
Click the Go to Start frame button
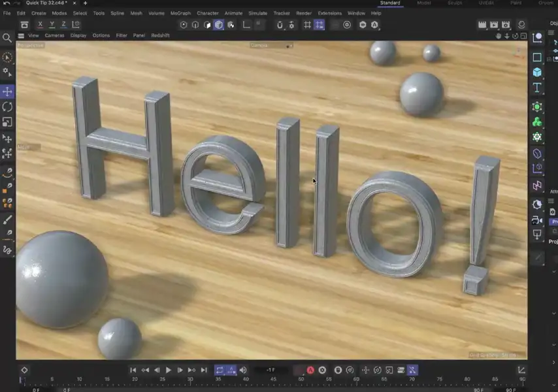[x=133, y=370]
